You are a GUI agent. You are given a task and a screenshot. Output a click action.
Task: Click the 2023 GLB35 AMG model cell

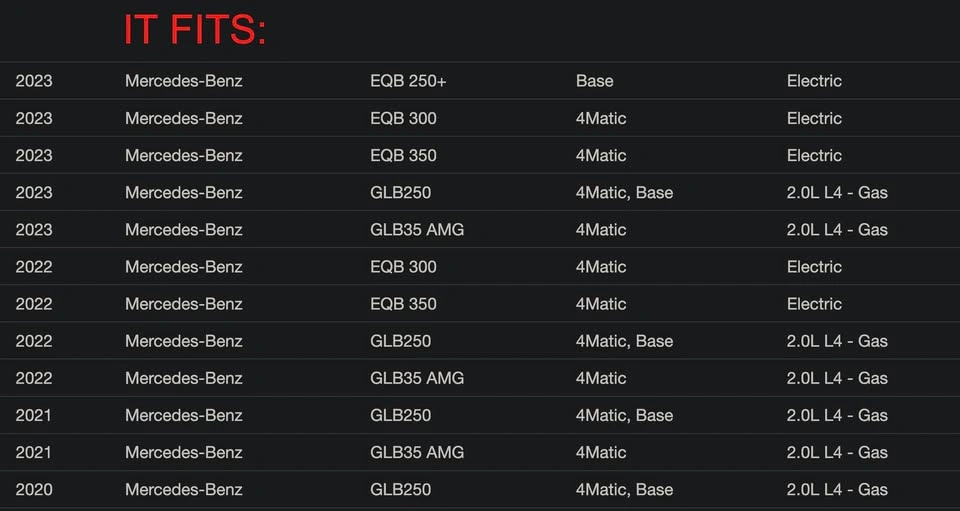[417, 229]
